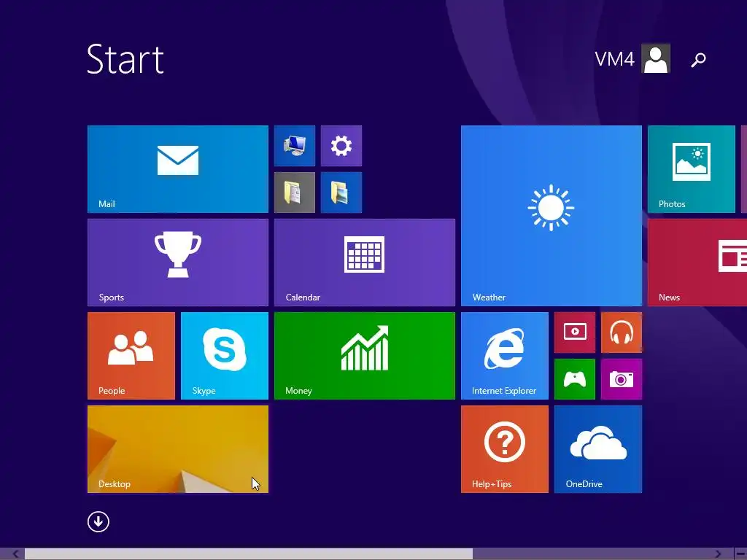The width and height of the screenshot is (747, 560).
Task: Launch the Photos tile
Action: (x=692, y=169)
